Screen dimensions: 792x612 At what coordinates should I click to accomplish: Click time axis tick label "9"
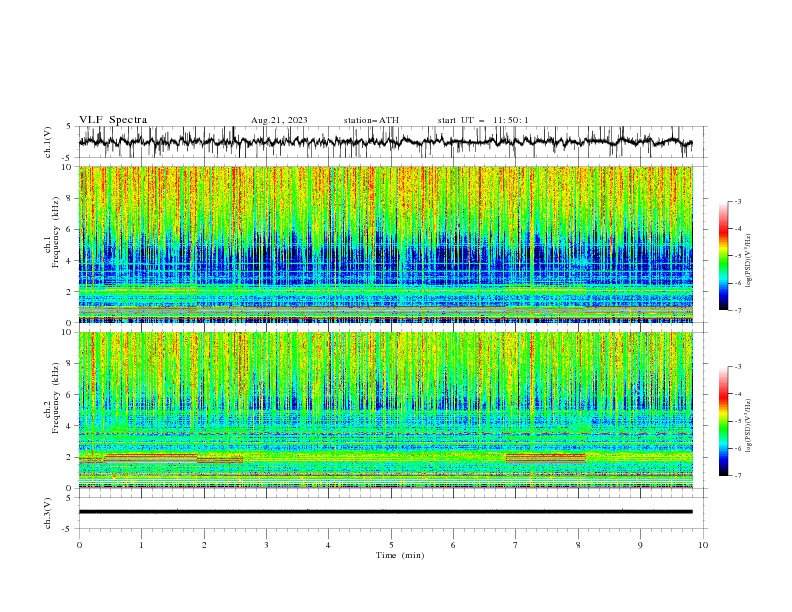pyautogui.click(x=640, y=545)
